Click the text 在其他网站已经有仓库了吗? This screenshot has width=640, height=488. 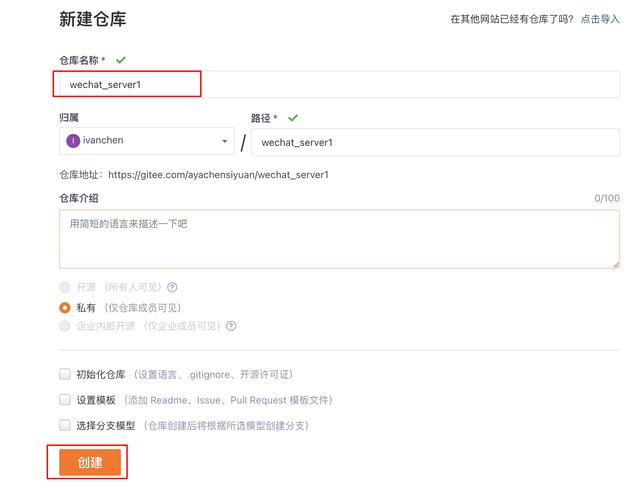512,19
